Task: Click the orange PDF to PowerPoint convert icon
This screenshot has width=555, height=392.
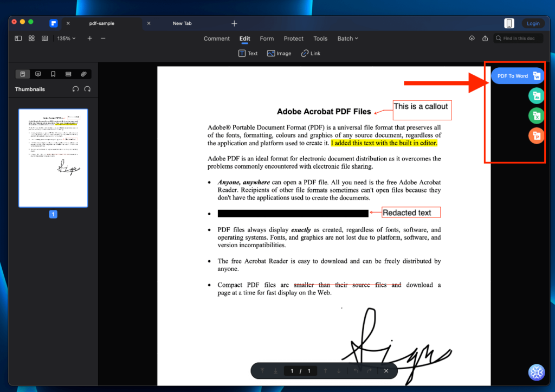Action: pyautogui.click(x=536, y=136)
